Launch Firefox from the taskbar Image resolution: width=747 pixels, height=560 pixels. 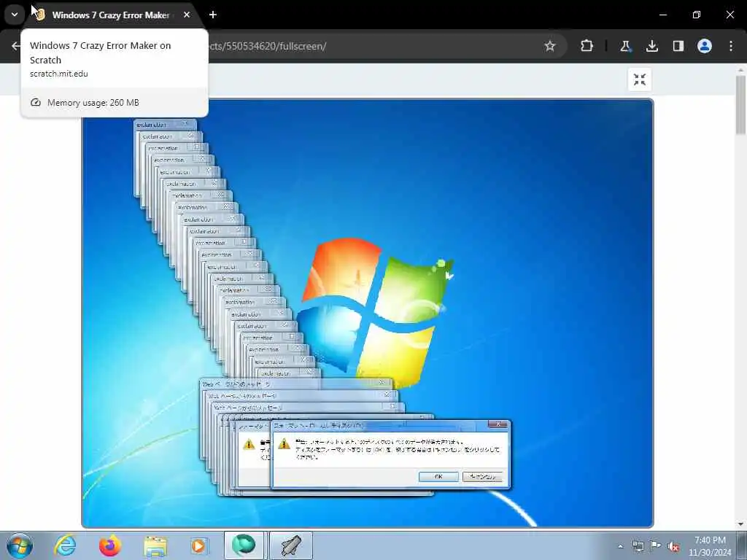click(110, 545)
